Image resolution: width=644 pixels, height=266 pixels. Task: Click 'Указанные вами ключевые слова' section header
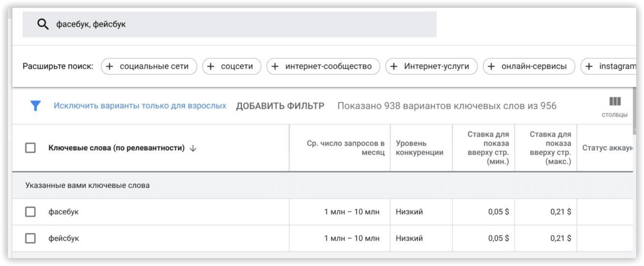87,185
